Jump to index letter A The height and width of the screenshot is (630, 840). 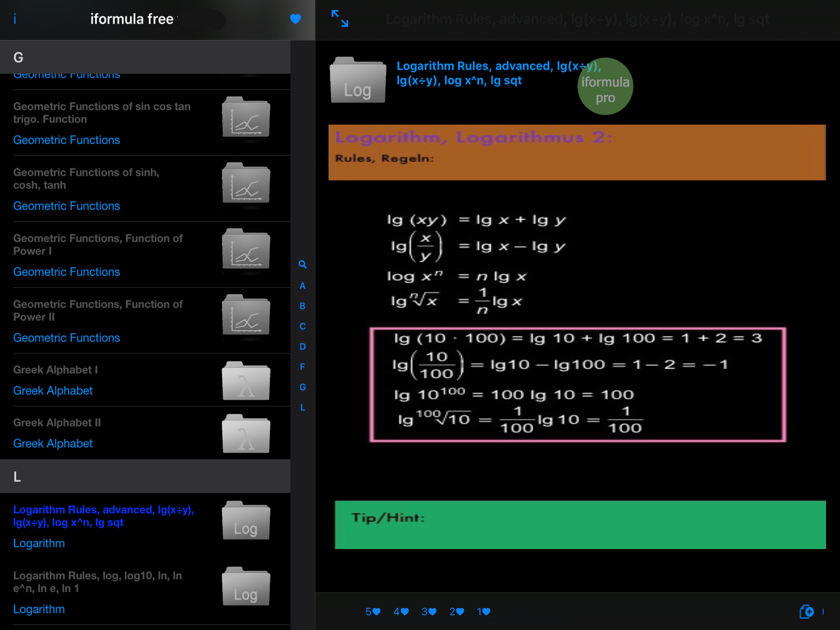click(x=302, y=286)
